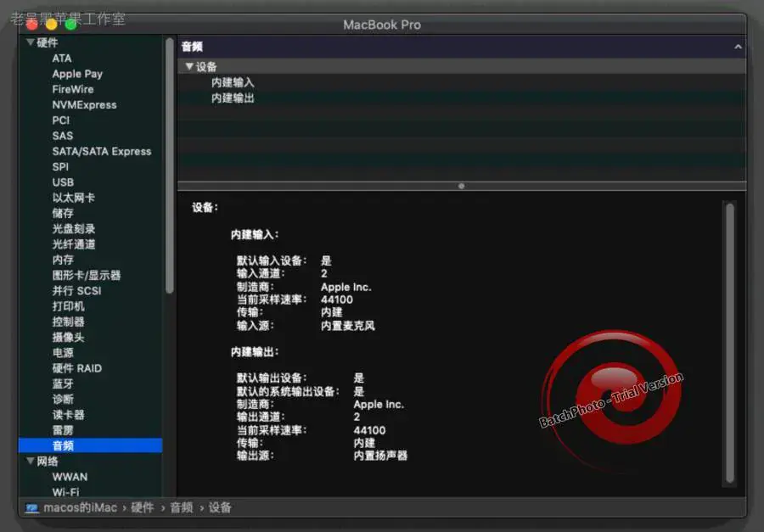Image resolution: width=764 pixels, height=532 pixels.
Task: Click the 内建输入: heading text
Action: pos(255,234)
